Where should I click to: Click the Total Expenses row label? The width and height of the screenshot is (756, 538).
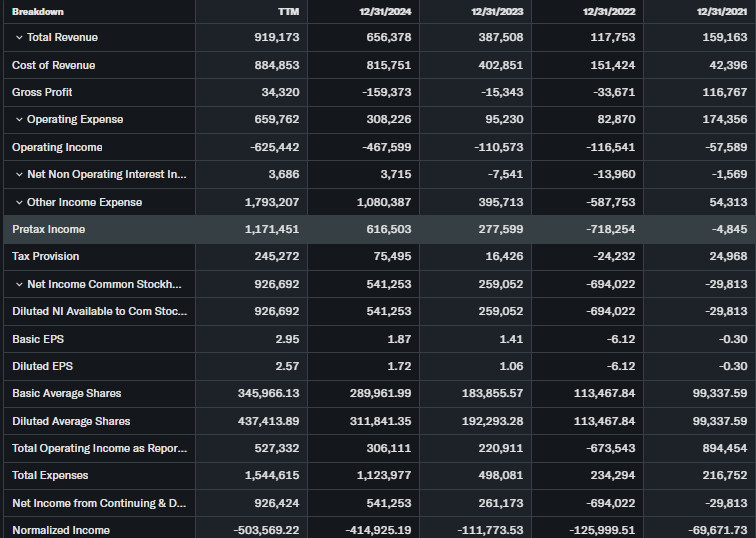[50, 475]
